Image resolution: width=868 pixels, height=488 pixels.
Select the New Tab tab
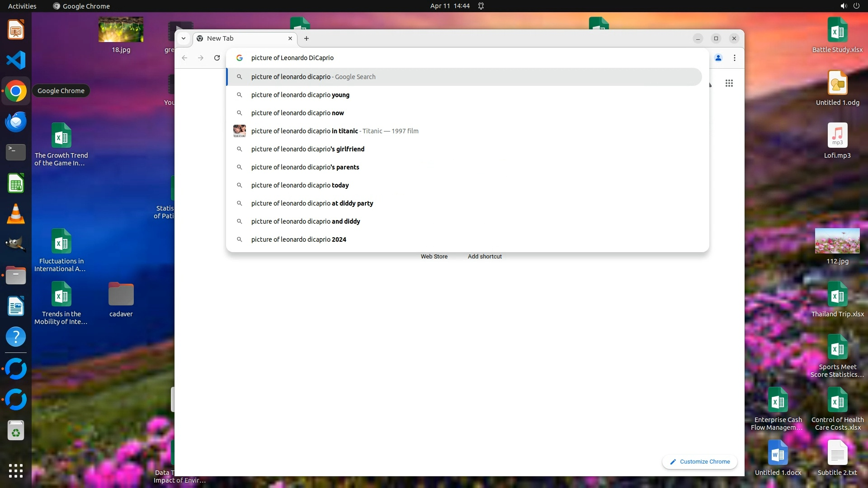[x=240, y=38]
